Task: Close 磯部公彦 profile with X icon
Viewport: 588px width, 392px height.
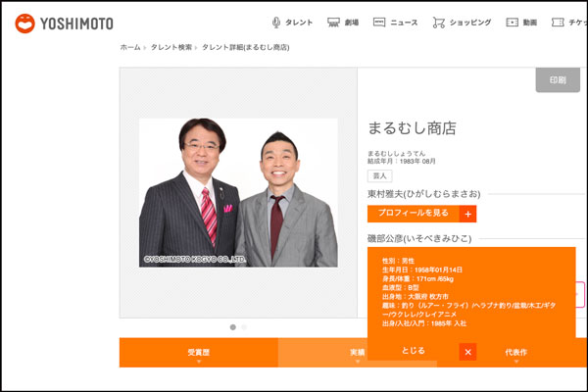Action: tap(467, 352)
